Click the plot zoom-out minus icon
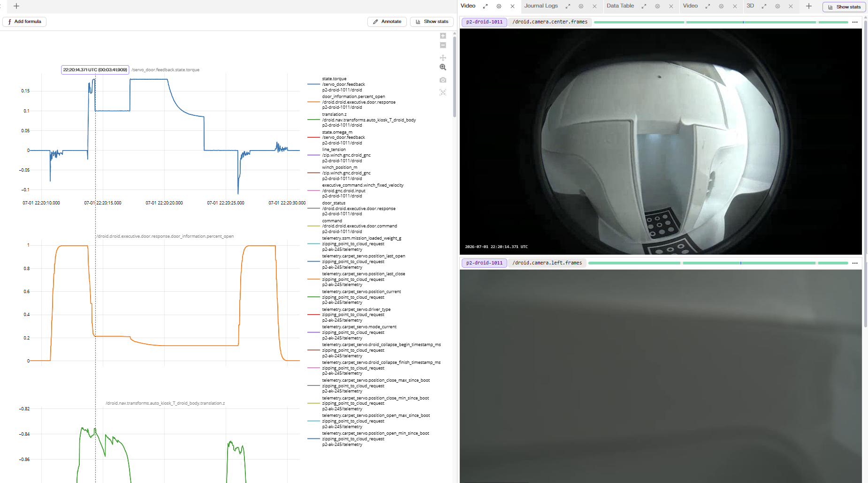 click(443, 45)
